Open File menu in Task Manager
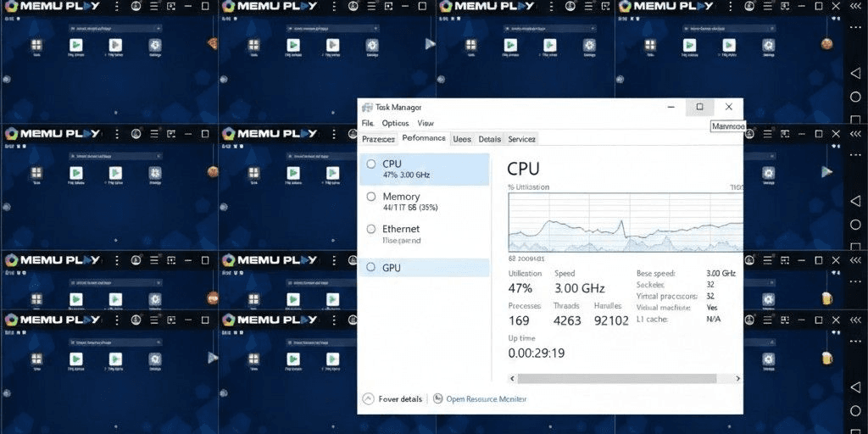The width and height of the screenshot is (868, 434). [x=368, y=123]
